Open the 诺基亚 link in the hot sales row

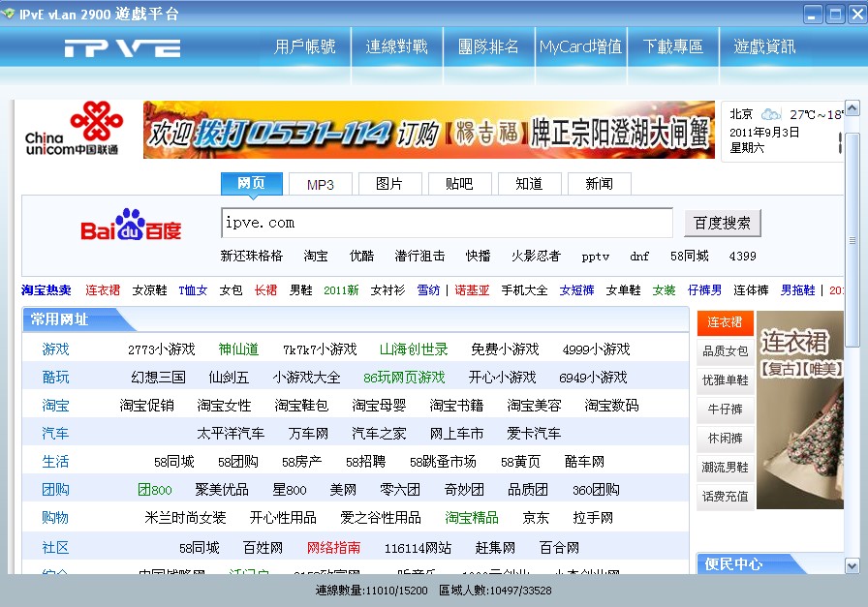[x=472, y=290]
